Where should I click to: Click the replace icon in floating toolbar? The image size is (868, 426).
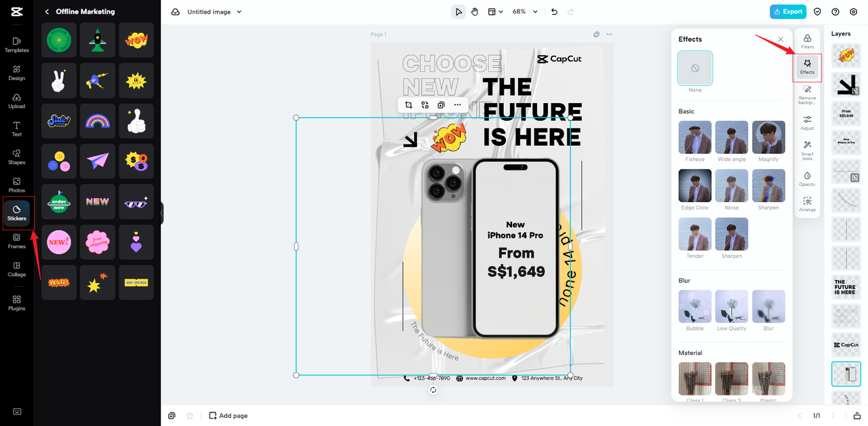(x=425, y=105)
